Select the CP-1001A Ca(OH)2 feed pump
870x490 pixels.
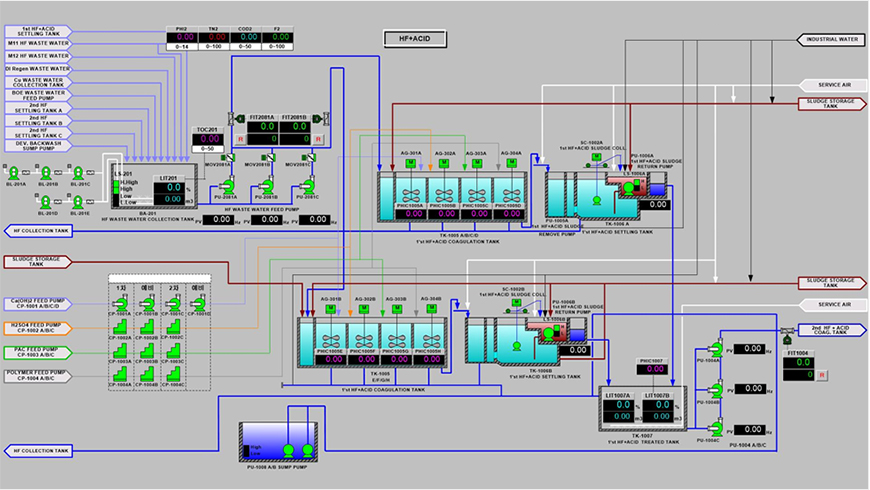[x=122, y=304]
